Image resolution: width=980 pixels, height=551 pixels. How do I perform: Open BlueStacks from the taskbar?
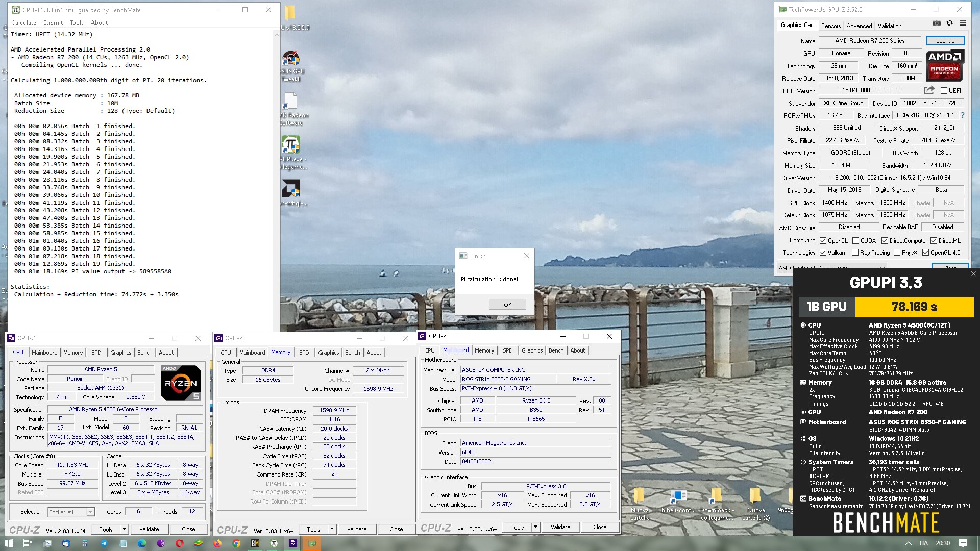coord(199,543)
